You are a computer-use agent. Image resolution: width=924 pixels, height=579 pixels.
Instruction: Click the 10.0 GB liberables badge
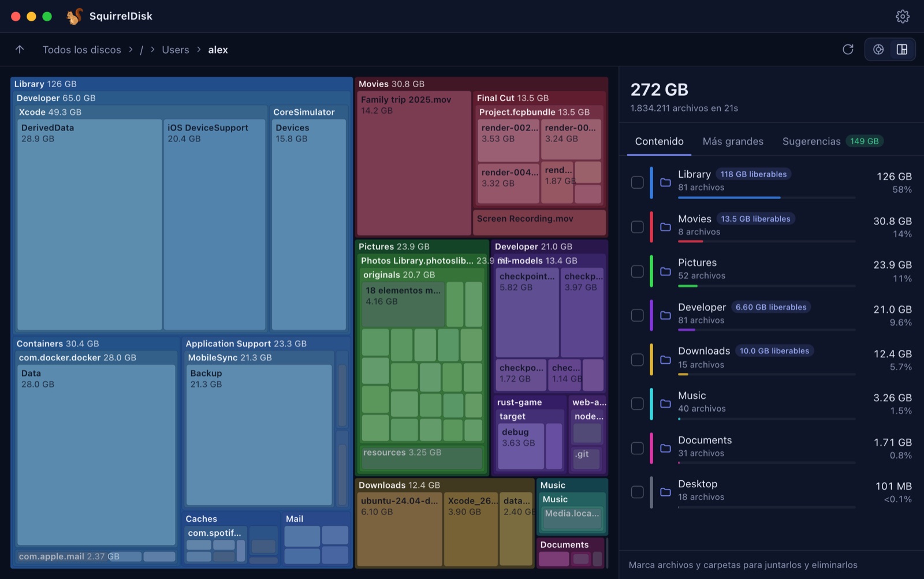point(774,351)
